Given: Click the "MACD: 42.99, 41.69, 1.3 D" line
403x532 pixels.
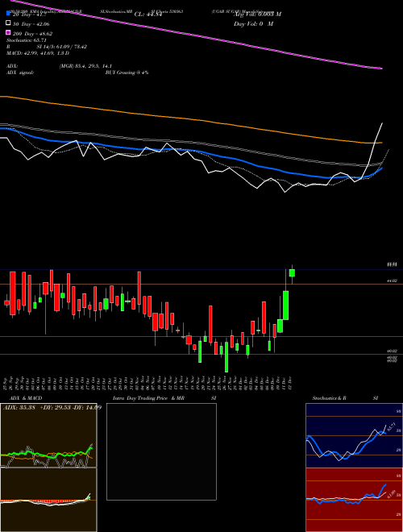Looking at the screenshot, I should point(38,53).
